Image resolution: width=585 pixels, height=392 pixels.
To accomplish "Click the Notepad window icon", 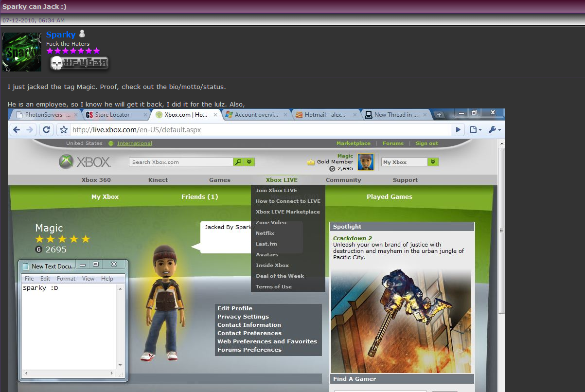I will pos(26,266).
